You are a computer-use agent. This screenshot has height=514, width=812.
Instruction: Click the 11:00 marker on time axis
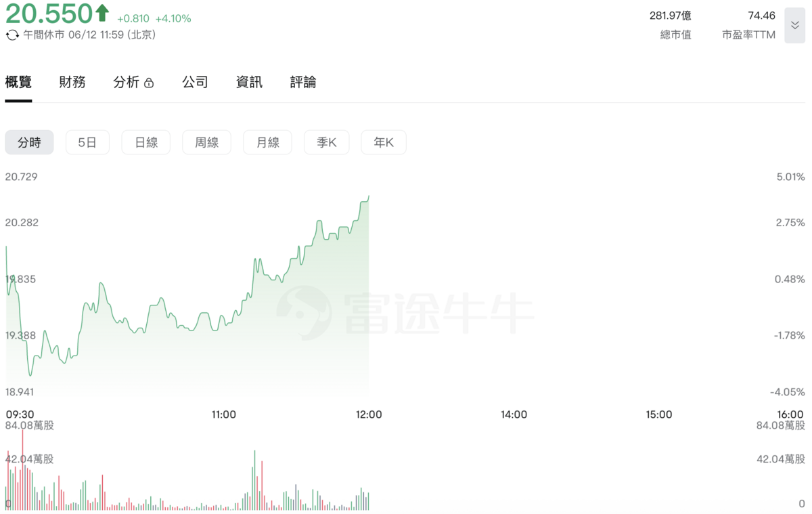tap(223, 414)
